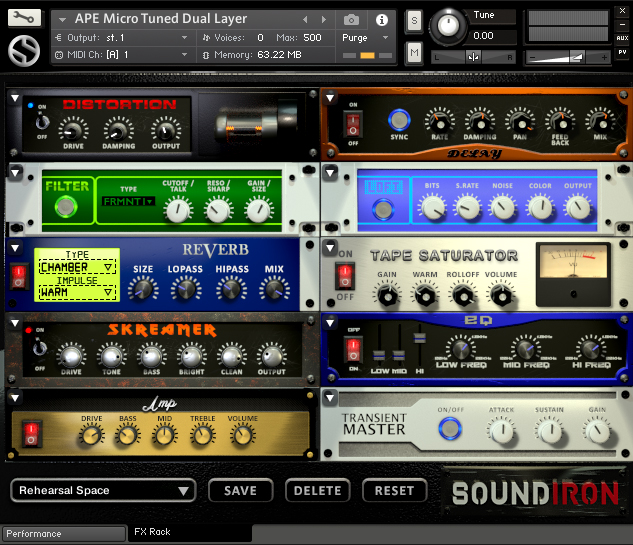Viewport: 633px width, 545px height.
Task: Click the SAVE preset button
Action: (241, 490)
